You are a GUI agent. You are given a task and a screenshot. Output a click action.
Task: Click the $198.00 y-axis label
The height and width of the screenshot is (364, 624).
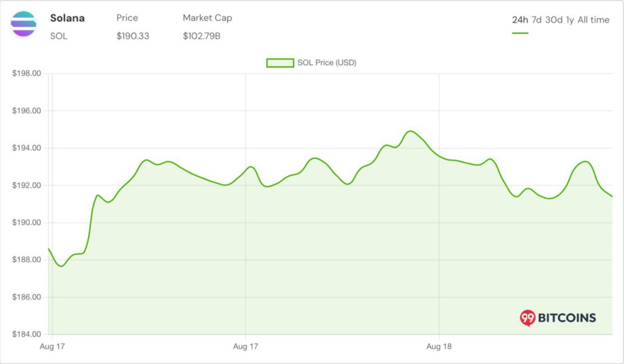coord(26,74)
